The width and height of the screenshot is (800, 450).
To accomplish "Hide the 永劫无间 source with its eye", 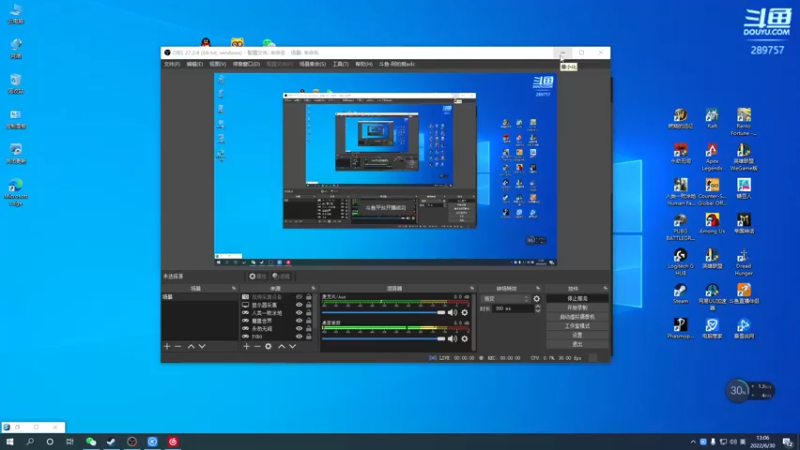I will tap(299, 329).
